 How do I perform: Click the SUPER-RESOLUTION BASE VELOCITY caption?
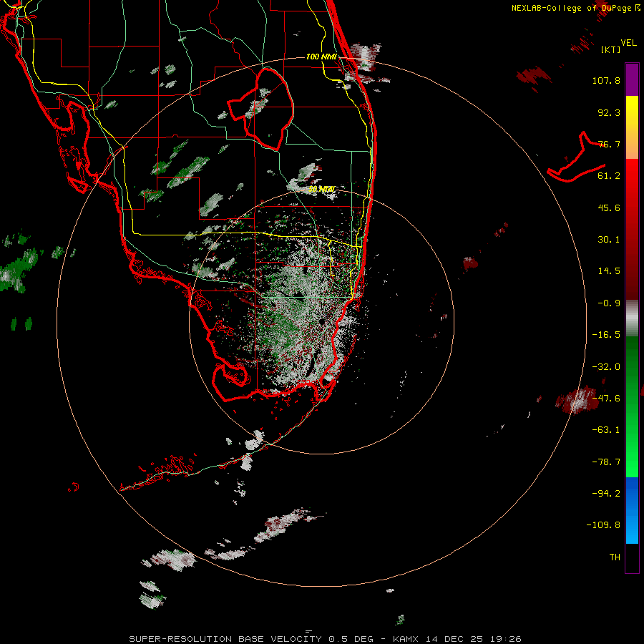click(225, 639)
